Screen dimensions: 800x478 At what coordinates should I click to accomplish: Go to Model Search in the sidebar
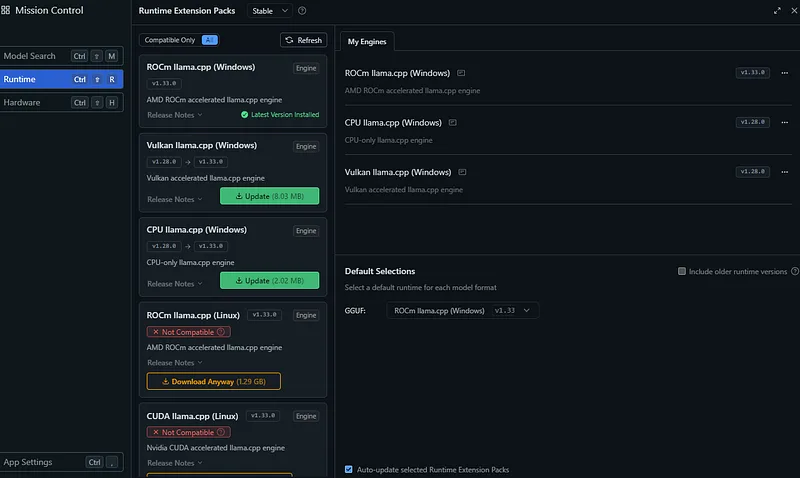(x=61, y=56)
